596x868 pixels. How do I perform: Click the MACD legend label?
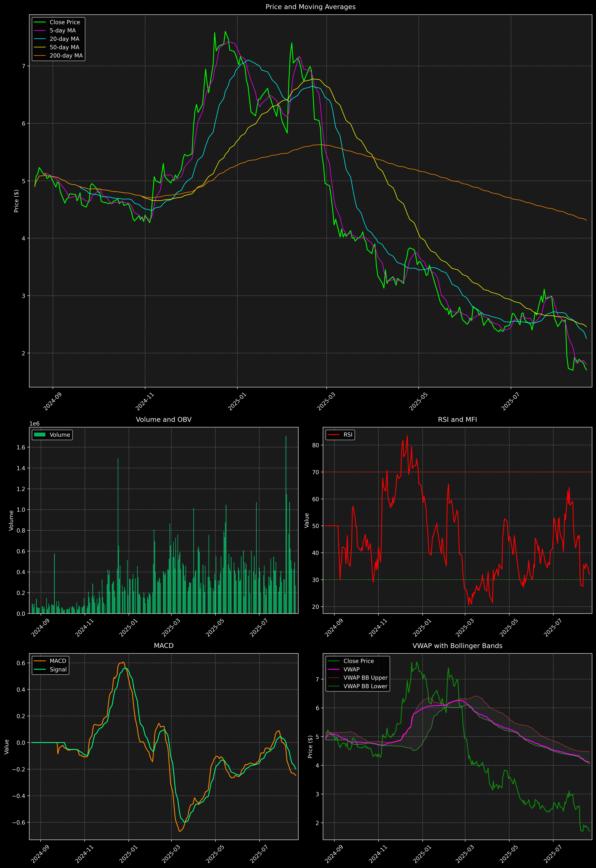click(x=58, y=661)
